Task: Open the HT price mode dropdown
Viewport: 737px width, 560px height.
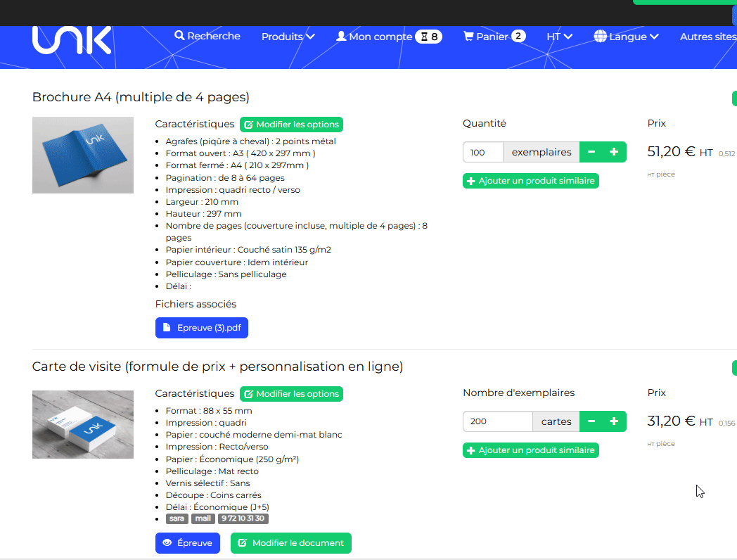Action: click(559, 37)
